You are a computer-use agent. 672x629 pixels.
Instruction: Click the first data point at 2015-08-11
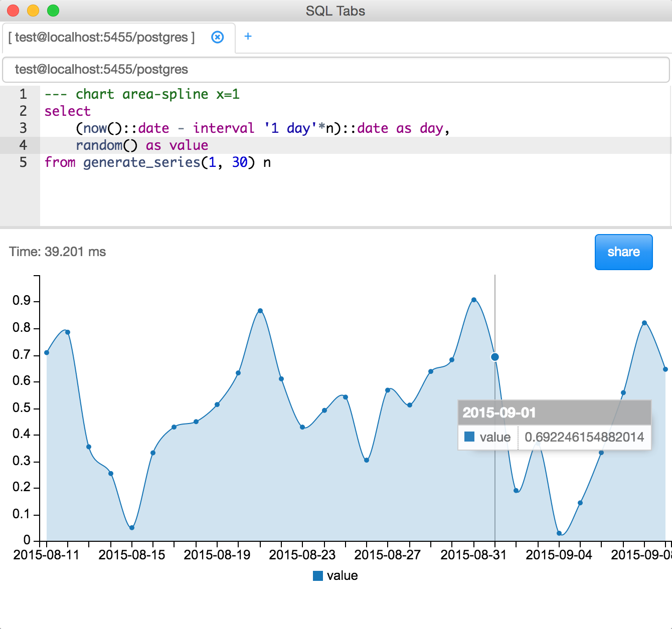[x=47, y=352]
